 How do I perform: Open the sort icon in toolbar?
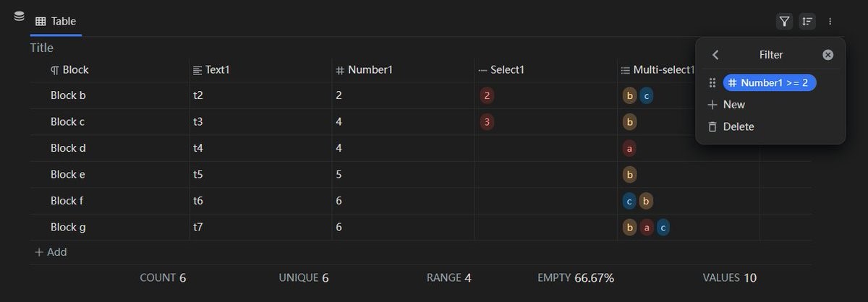point(807,22)
